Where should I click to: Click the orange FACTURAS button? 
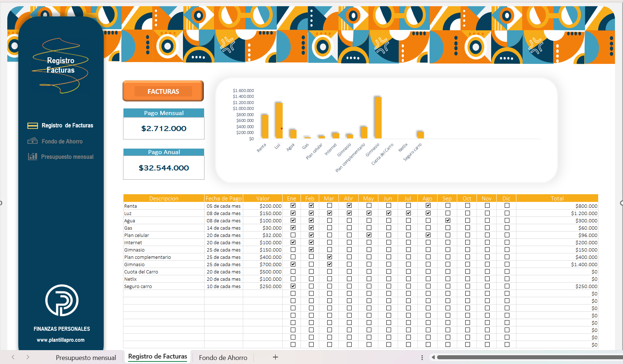click(163, 91)
